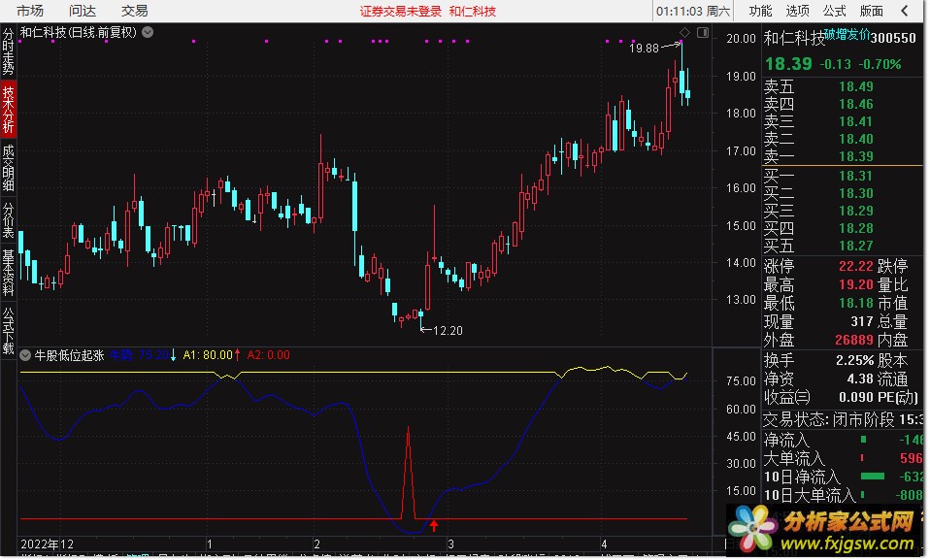This screenshot has width=930, height=560.
Task: Click the 净流入 row
Action: pos(843,441)
